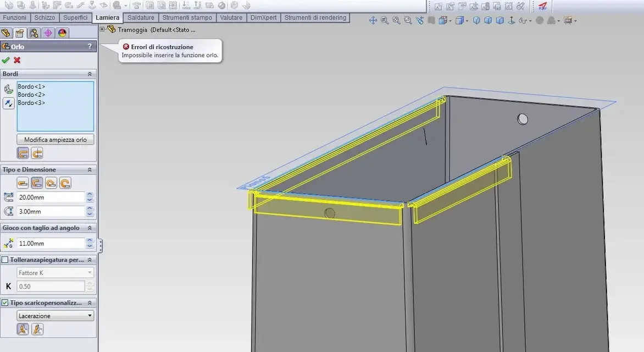Select the open hem type
This screenshot has width=644, height=352.
(37, 183)
